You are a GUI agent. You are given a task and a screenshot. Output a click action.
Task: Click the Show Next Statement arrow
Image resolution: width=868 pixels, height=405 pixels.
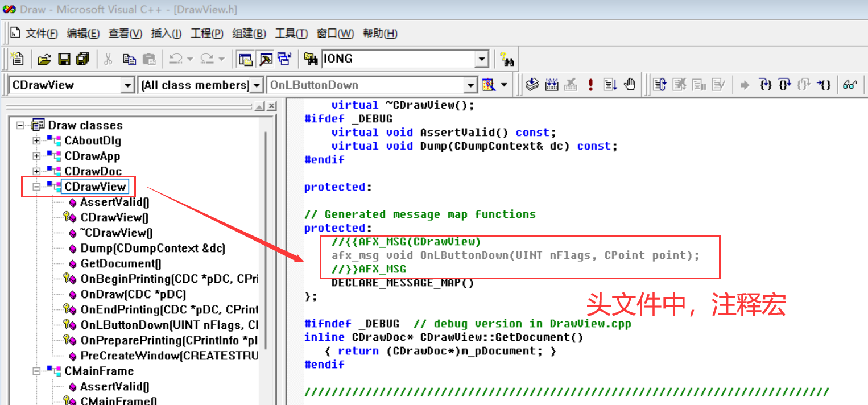click(745, 85)
